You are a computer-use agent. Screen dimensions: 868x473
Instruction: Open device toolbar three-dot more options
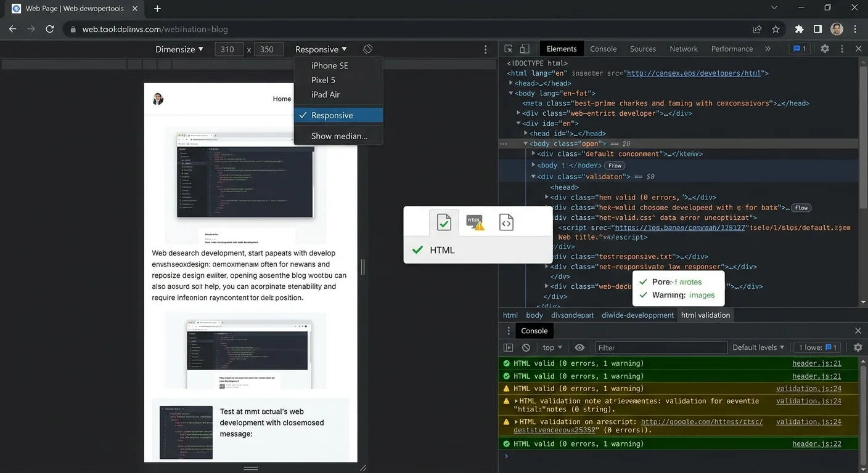(x=486, y=49)
